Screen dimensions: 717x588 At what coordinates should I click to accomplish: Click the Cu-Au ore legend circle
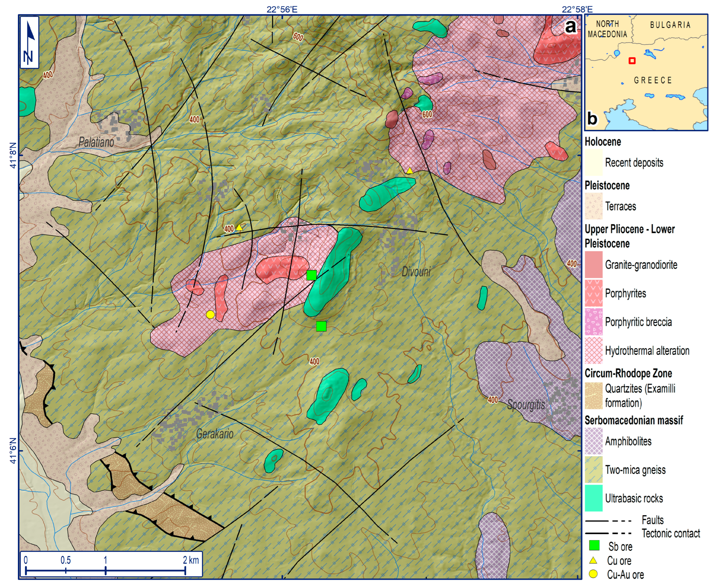click(593, 574)
